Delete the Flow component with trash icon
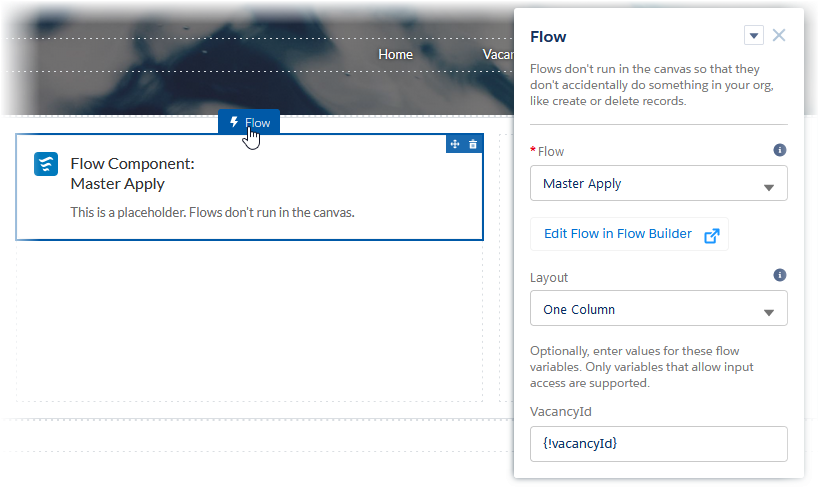Screen dimensions: 819x493 point(473,144)
